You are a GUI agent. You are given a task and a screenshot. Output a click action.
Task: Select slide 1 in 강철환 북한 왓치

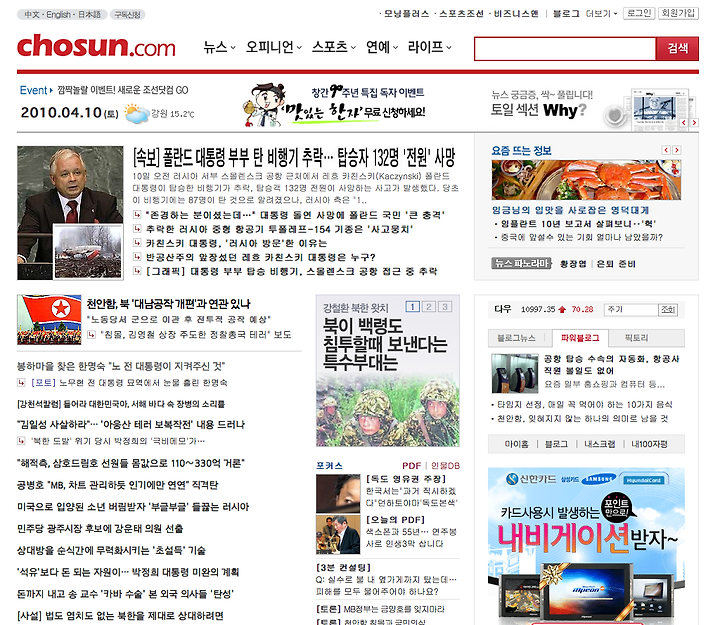click(x=413, y=307)
